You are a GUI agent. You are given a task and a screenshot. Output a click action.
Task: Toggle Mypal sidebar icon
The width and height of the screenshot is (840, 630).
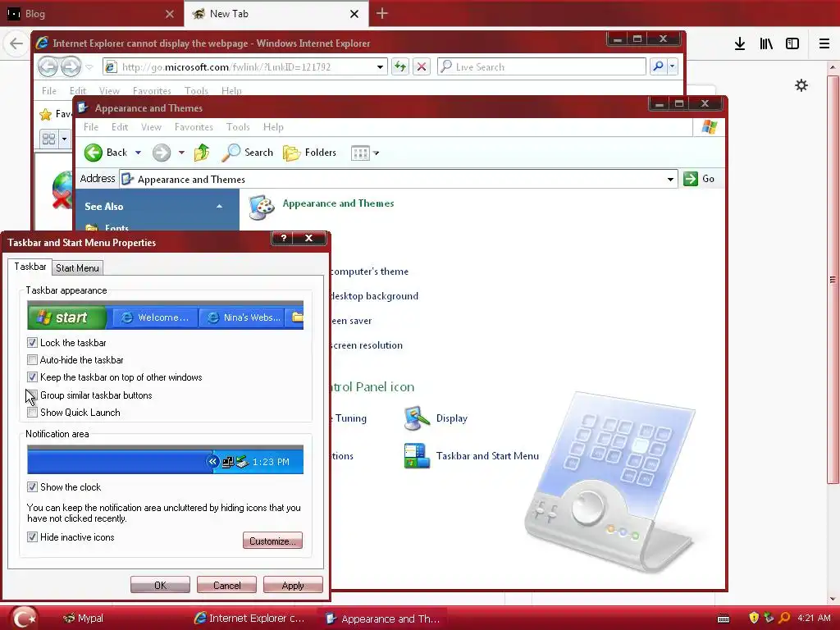pyautogui.click(x=792, y=44)
